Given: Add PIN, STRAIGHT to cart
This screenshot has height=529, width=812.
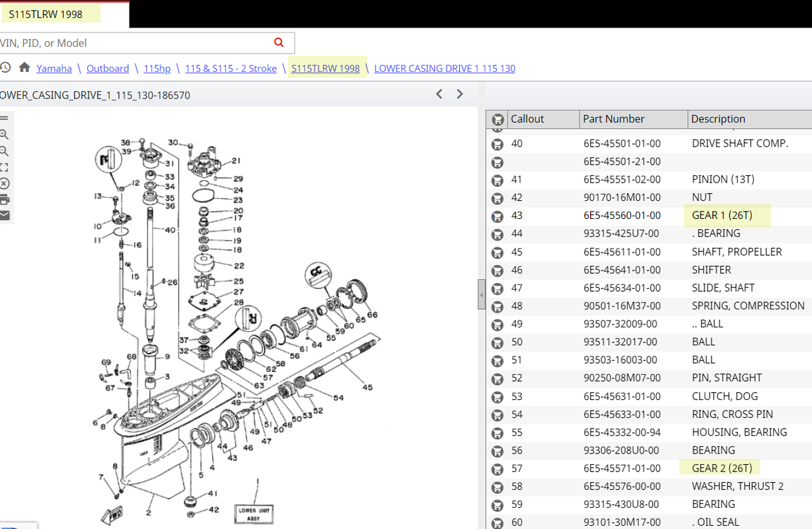Looking at the screenshot, I should coord(497,378).
